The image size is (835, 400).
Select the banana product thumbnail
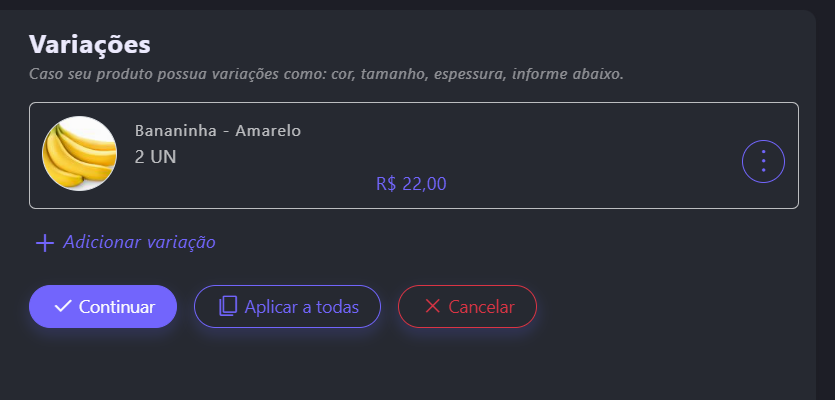(79, 153)
